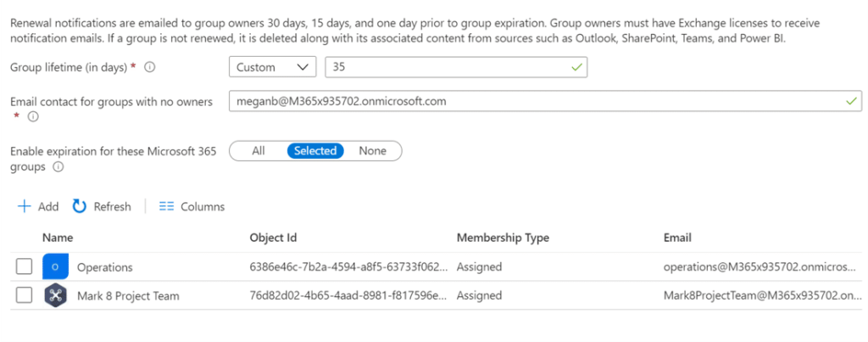Viewport: 868px width, 342px height.
Task: Sort by the Name column header
Action: pos(58,238)
